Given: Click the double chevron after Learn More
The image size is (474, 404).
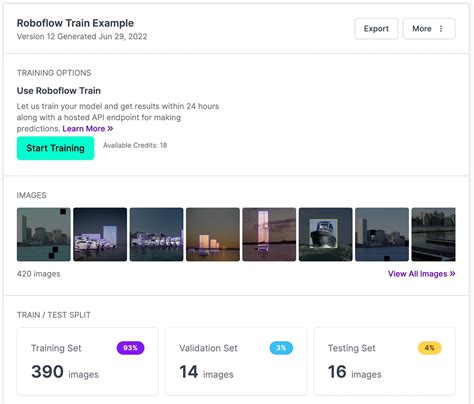Looking at the screenshot, I should pyautogui.click(x=110, y=129).
